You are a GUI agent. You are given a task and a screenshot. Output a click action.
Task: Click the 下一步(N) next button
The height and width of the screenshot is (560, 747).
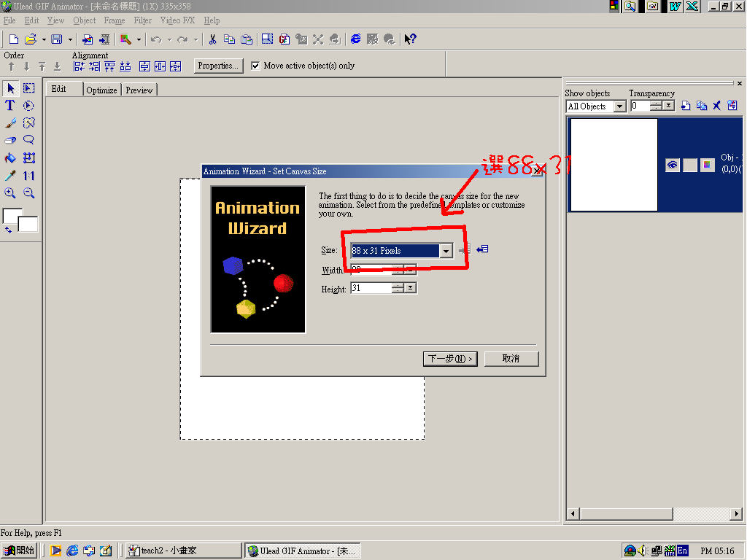pos(450,359)
